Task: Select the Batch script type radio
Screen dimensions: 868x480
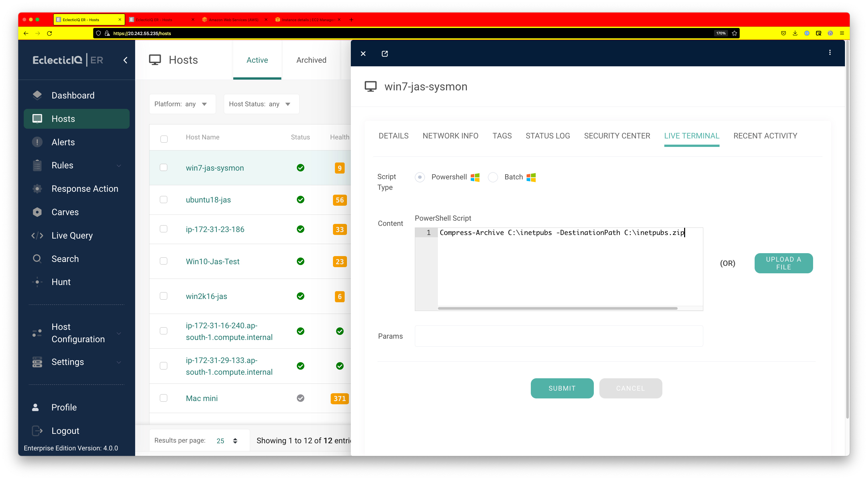Action: tap(493, 177)
